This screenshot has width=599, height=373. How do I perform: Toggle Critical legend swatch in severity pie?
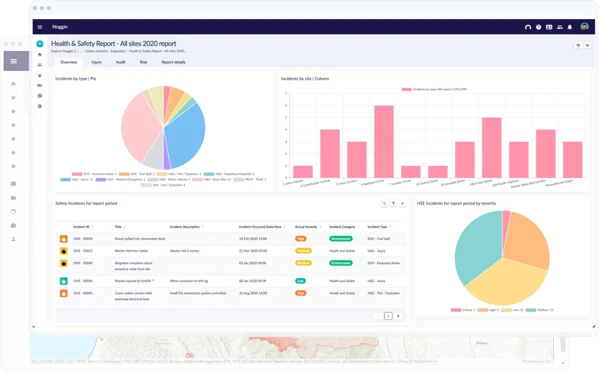[456, 310]
